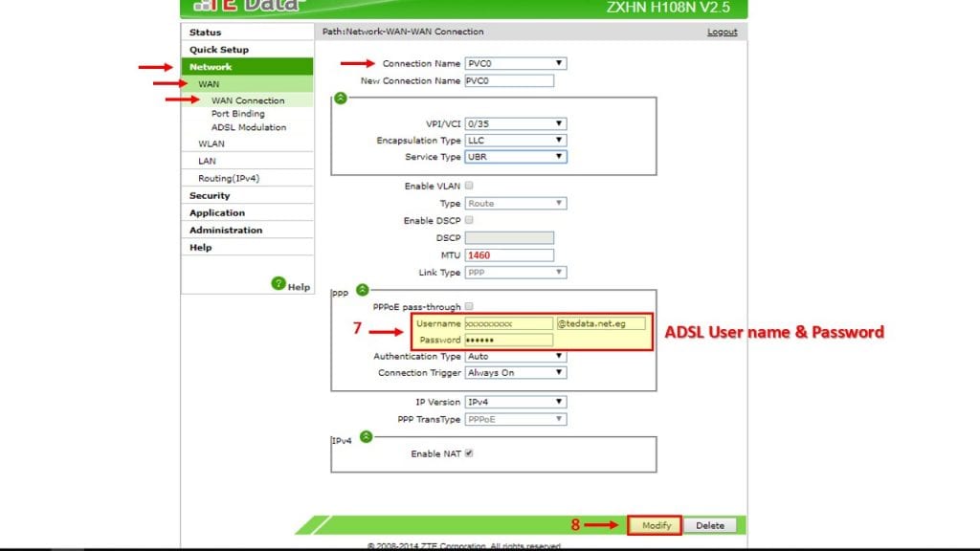Open the IP Version dropdown
The height and width of the screenshot is (551, 980).
[559, 402]
